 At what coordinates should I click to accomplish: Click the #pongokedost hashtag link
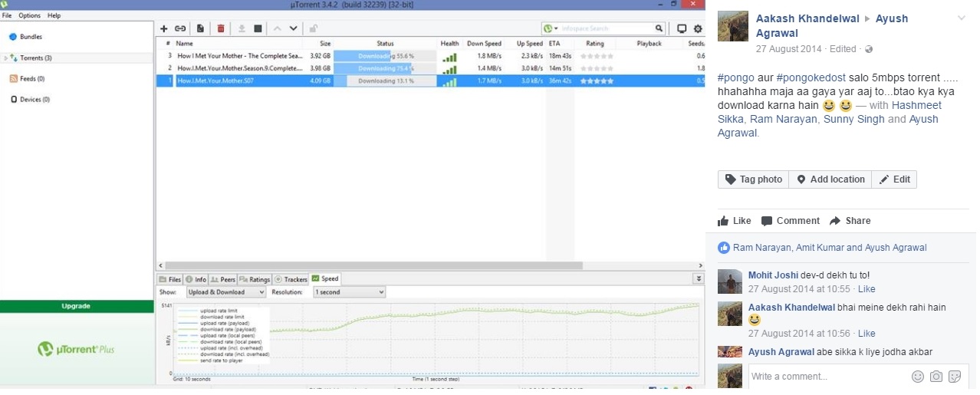click(x=811, y=77)
